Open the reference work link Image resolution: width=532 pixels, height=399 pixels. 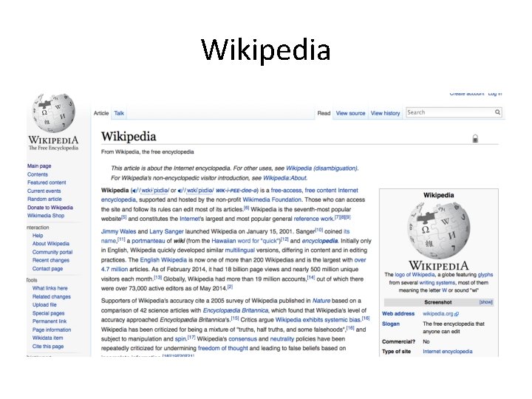[313, 219]
